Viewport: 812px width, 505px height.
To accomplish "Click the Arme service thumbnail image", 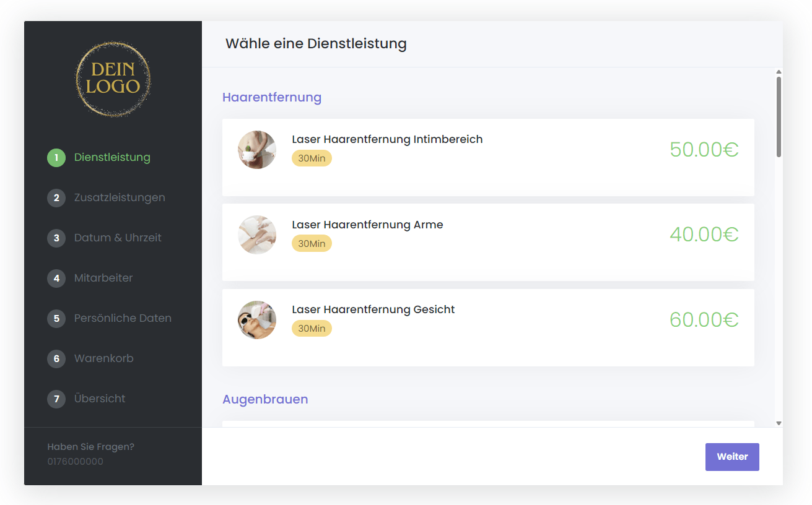I will tap(257, 235).
